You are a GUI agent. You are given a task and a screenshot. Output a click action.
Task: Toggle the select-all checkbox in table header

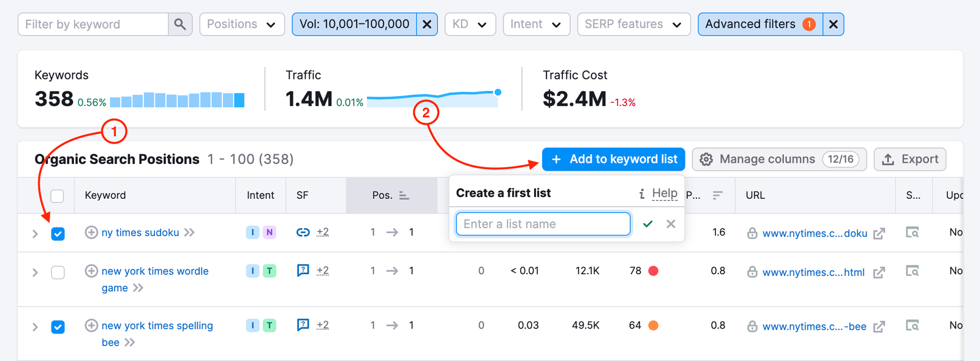pos(57,196)
